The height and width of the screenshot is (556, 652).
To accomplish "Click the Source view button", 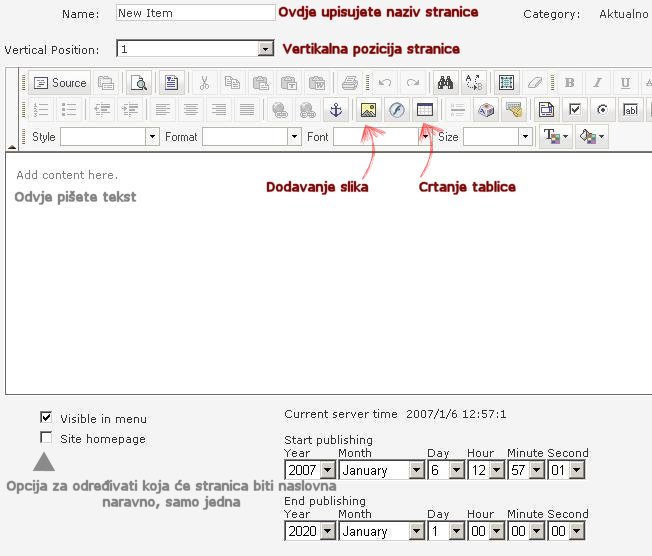I will tap(60, 83).
